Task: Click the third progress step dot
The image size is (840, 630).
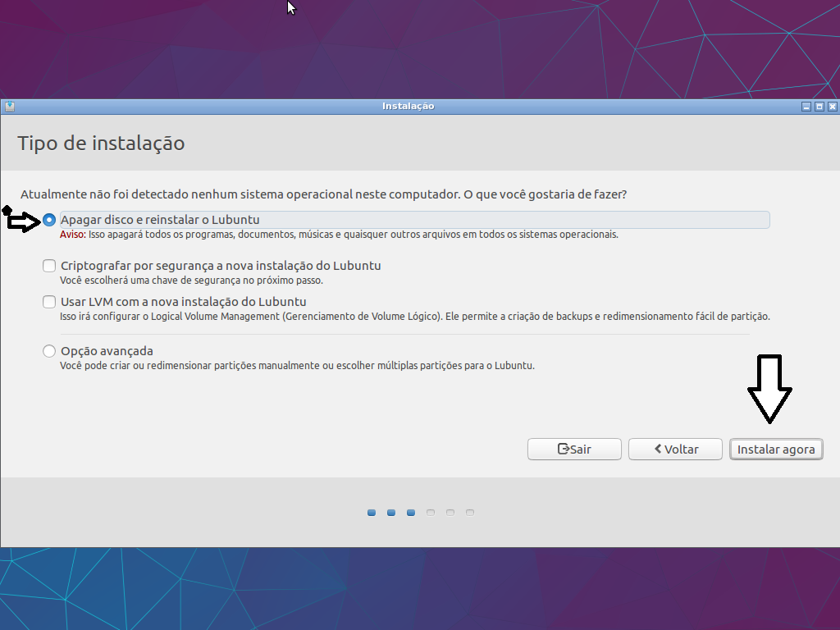Action: pyautogui.click(x=411, y=513)
